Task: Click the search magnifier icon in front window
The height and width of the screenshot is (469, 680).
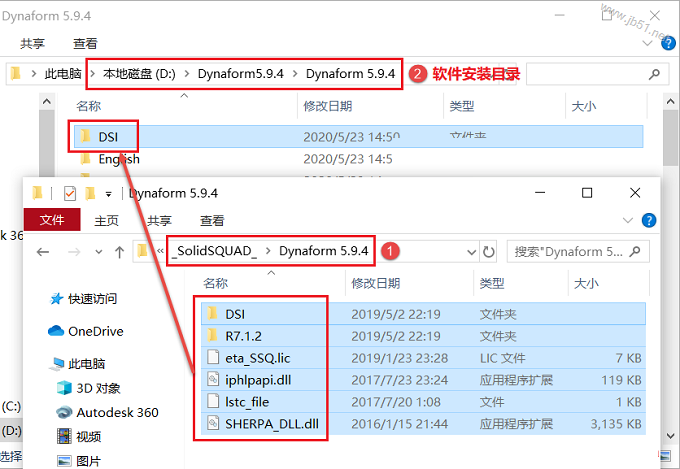Action: (x=635, y=251)
